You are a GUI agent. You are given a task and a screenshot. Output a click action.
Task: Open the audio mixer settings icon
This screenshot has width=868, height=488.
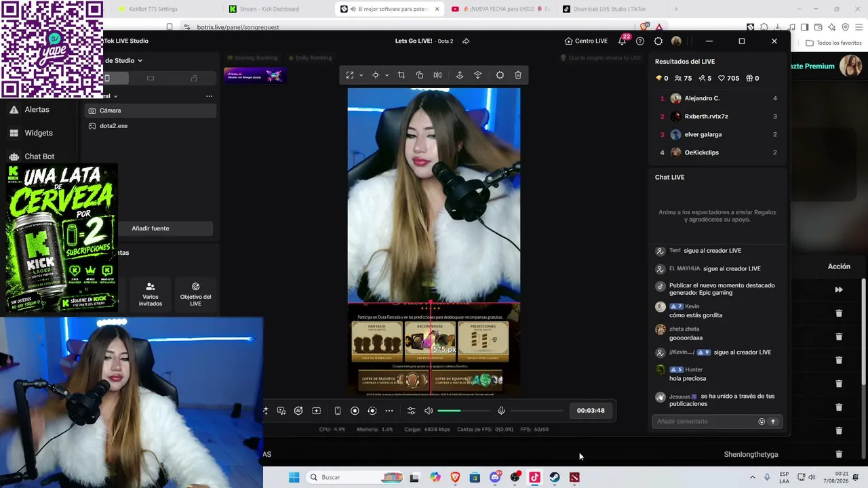click(411, 411)
